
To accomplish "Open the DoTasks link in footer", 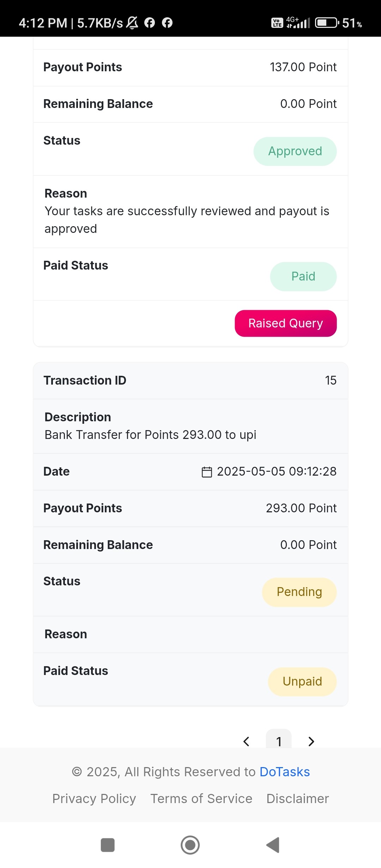I will click(285, 772).
